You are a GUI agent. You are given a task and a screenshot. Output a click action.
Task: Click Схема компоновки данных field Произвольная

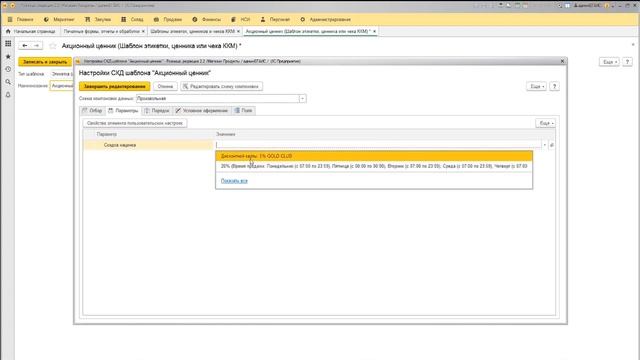tap(218, 98)
